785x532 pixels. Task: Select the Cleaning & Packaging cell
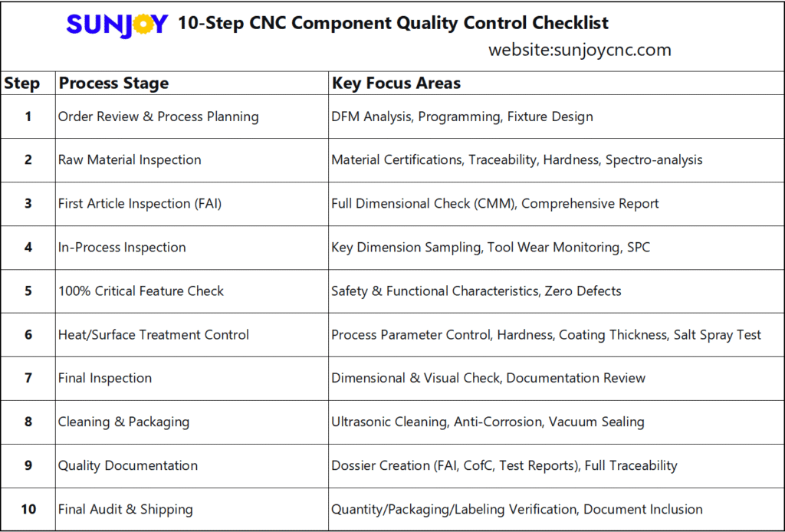click(123, 422)
